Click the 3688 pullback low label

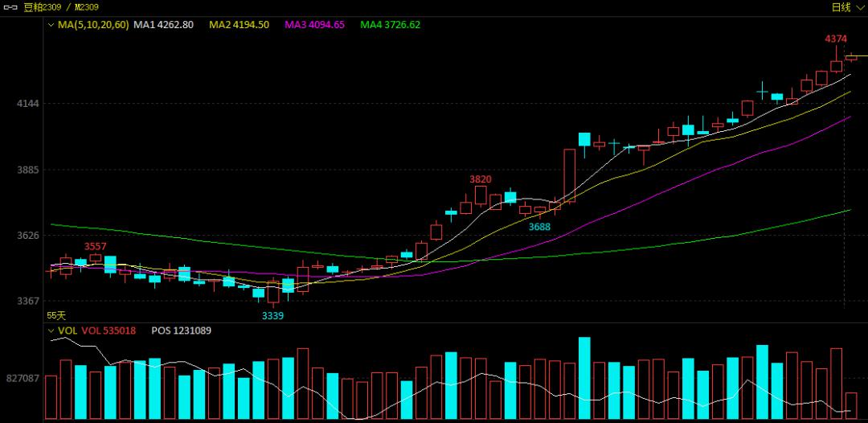click(540, 226)
